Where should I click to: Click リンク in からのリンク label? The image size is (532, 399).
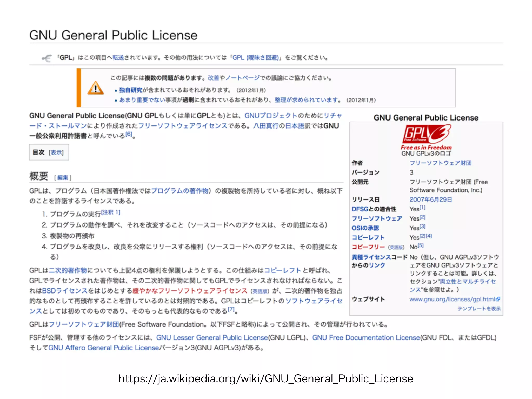tap(377, 265)
